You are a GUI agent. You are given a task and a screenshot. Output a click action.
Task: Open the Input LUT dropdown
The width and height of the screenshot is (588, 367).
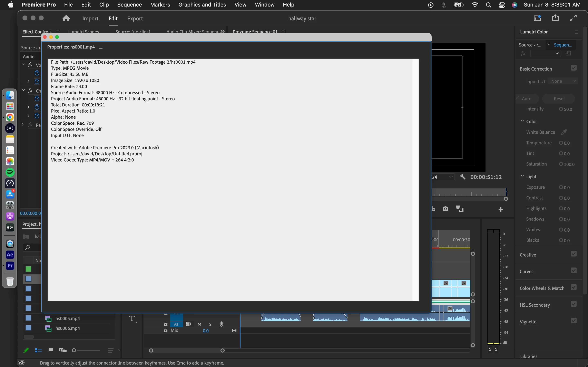563,81
